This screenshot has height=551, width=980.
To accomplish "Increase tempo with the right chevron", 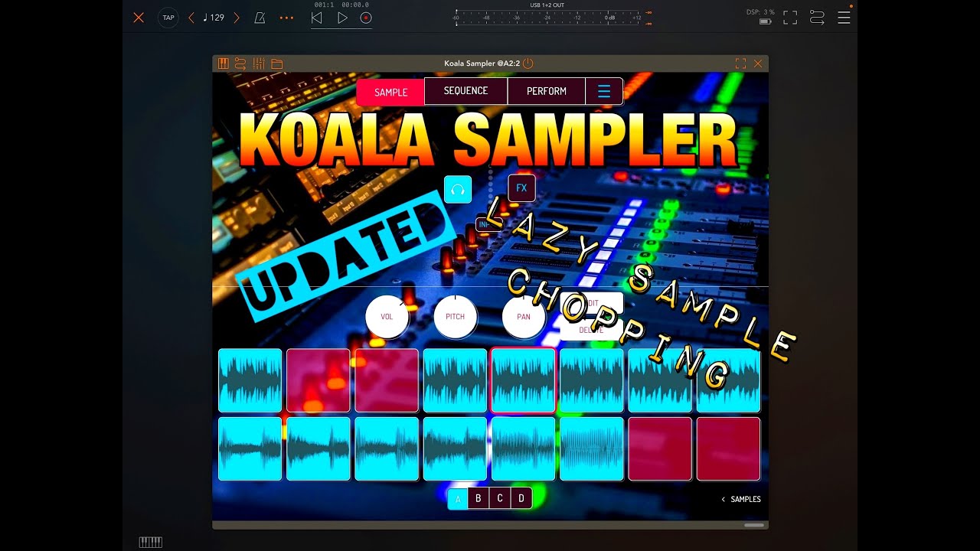I will (237, 18).
